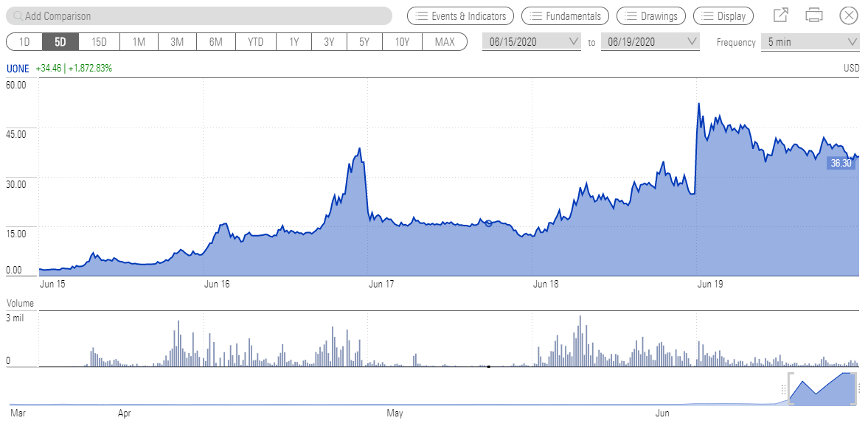Click the search magnifier icon
Viewport: 868px width, 426px height.
pyautogui.click(x=18, y=16)
